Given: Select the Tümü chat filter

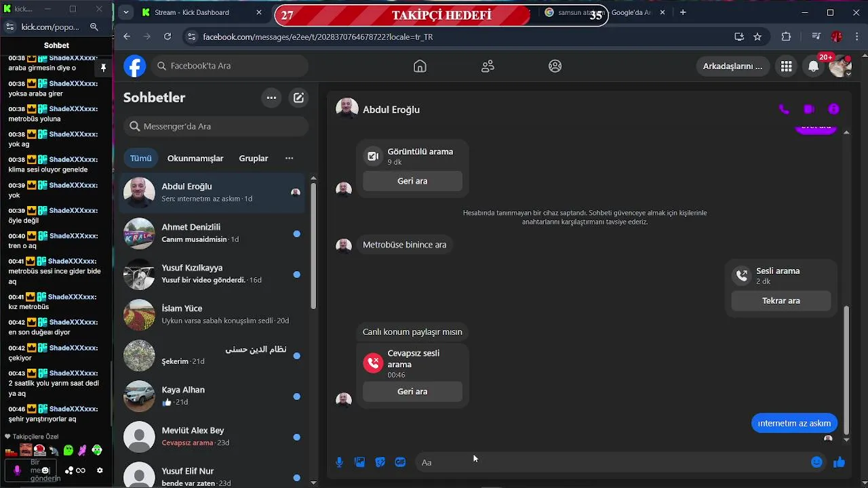Looking at the screenshot, I should click(141, 158).
